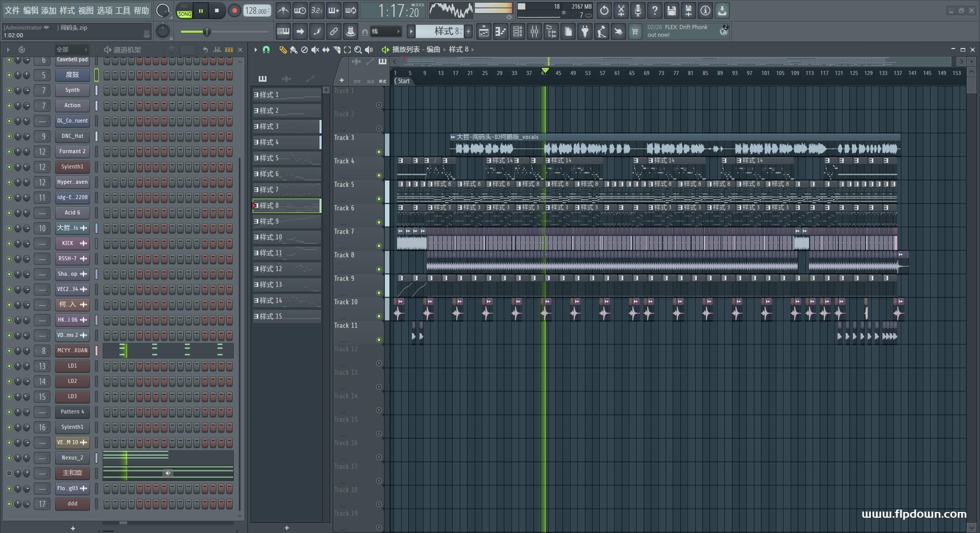Mute Track 5 using its green LED
980x533 pixels.
tap(379, 199)
